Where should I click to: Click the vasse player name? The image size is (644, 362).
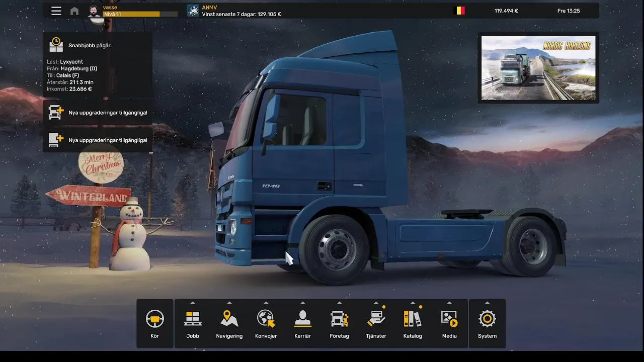[x=110, y=8]
